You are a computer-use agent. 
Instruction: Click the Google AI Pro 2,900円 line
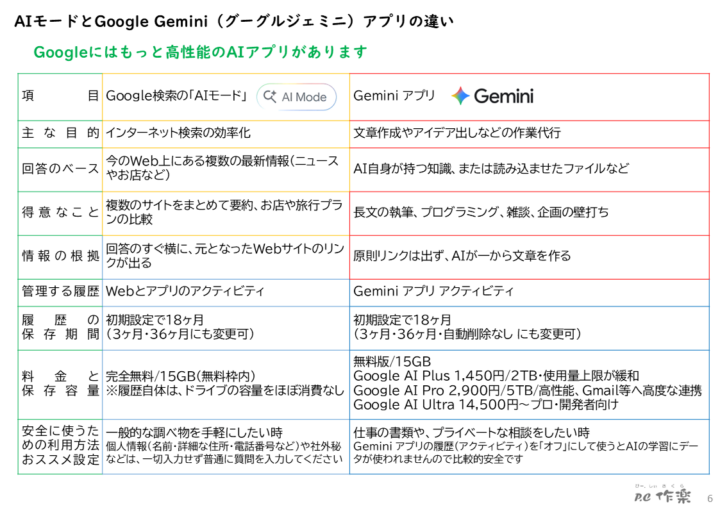click(x=527, y=390)
